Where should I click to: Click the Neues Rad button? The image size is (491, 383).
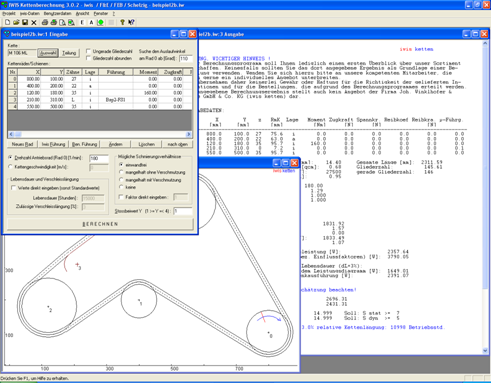pyautogui.click(x=22, y=144)
